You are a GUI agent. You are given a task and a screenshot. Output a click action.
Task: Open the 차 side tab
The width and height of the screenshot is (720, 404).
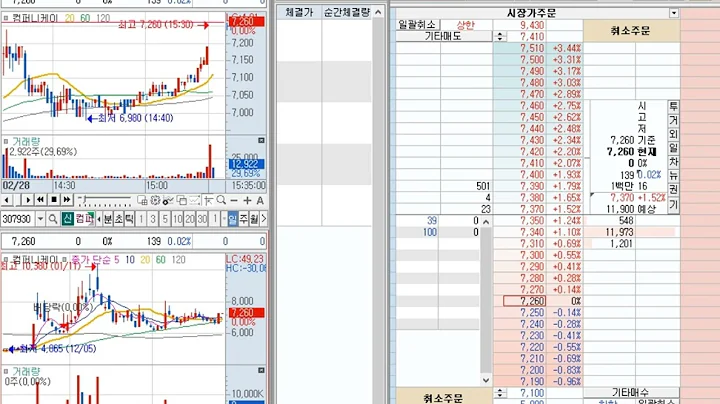click(x=673, y=162)
